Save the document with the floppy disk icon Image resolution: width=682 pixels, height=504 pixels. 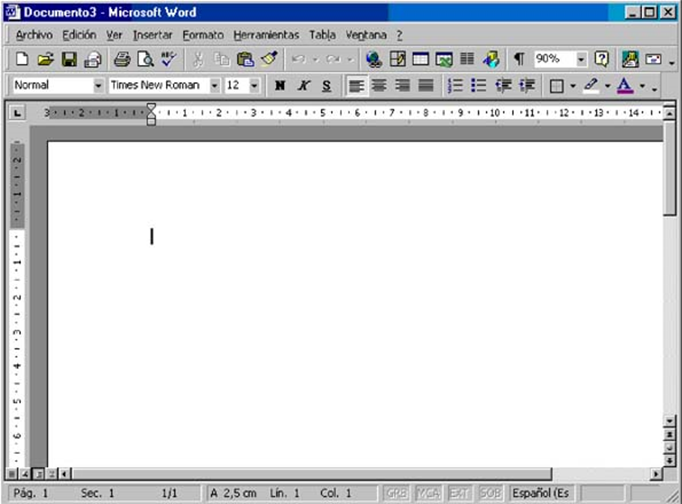(x=69, y=59)
